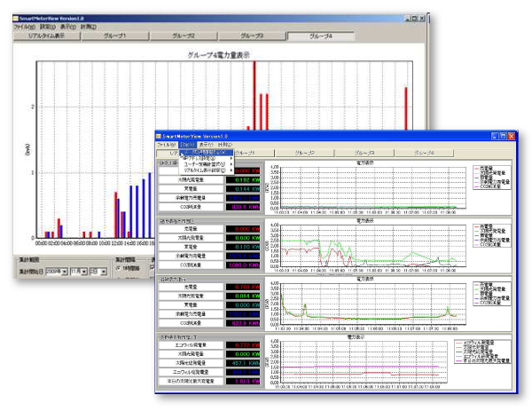Click the 0.600 KW value display
Screen dimensions: 532x411
point(243,238)
